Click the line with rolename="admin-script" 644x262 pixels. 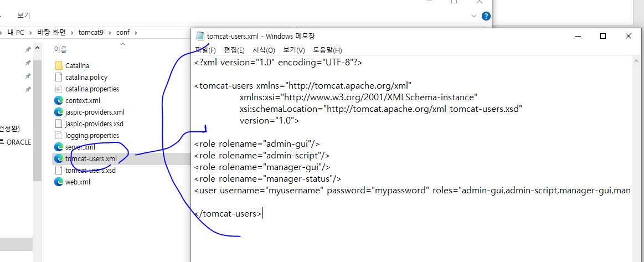tap(261, 156)
